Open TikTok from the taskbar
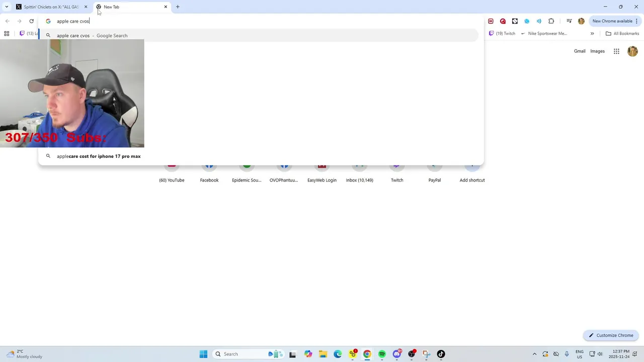 (441, 354)
